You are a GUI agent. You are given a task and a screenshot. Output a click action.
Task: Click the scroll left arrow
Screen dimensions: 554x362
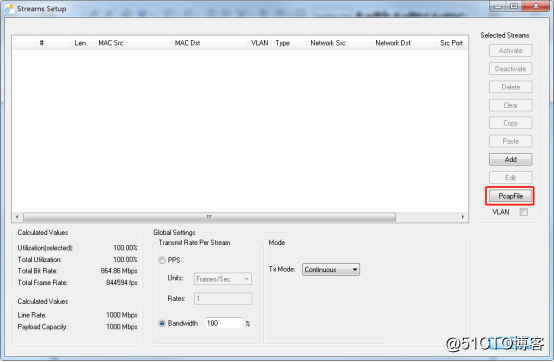pyautogui.click(x=17, y=217)
